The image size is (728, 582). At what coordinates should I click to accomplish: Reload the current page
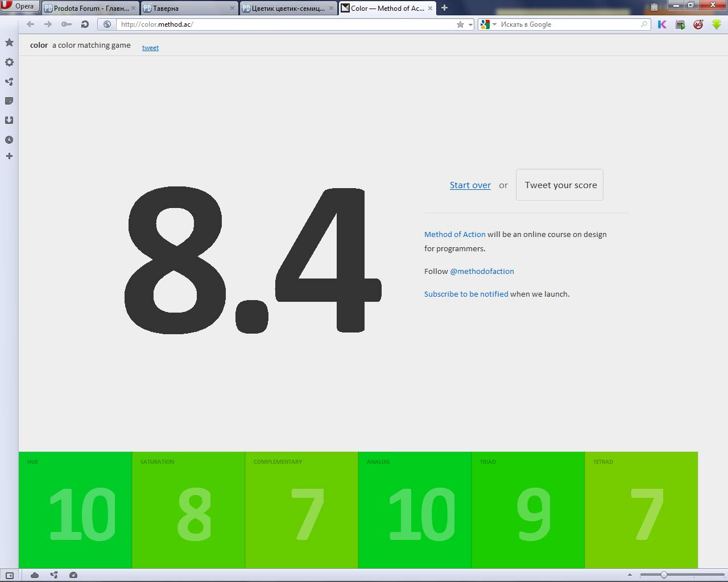tap(85, 24)
